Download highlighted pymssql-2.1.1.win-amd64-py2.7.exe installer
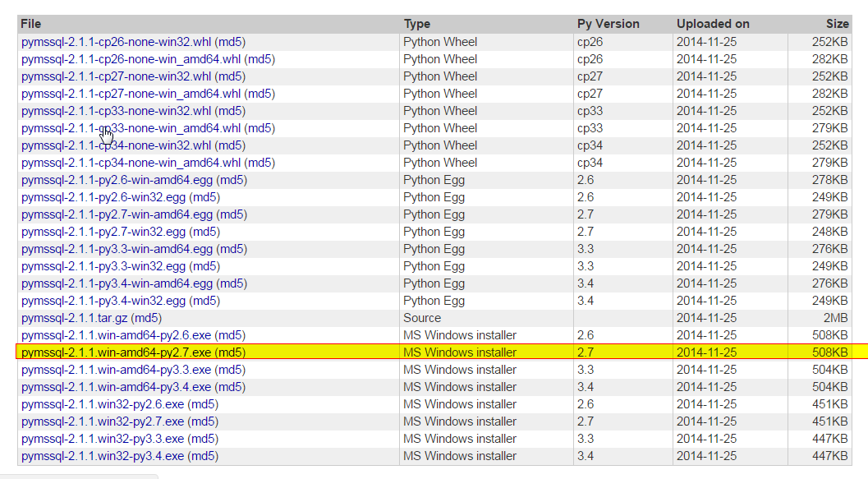 (117, 352)
